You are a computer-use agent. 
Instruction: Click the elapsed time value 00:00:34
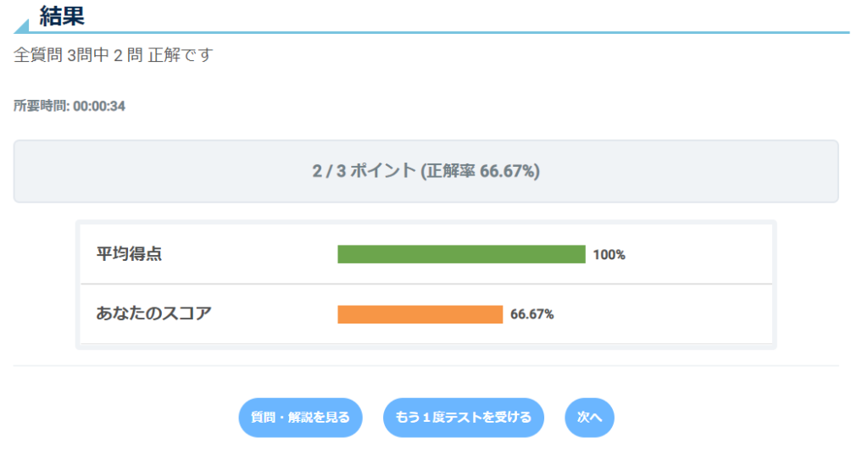[99, 107]
